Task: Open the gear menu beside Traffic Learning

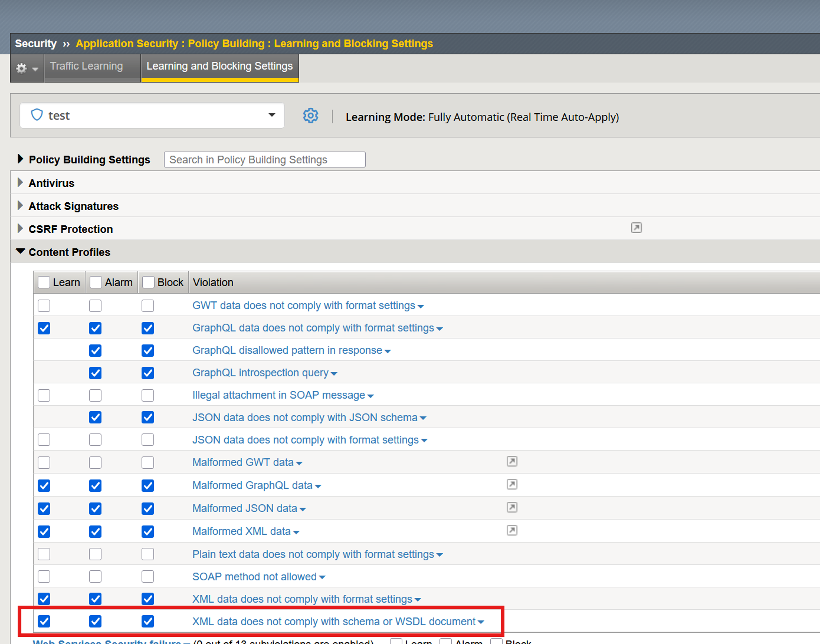Action: point(27,68)
